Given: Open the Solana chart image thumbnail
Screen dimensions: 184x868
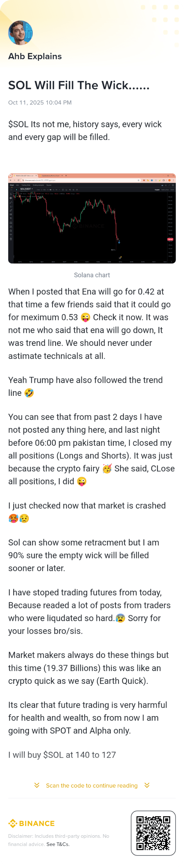Looking at the screenshot, I should coord(92,218).
